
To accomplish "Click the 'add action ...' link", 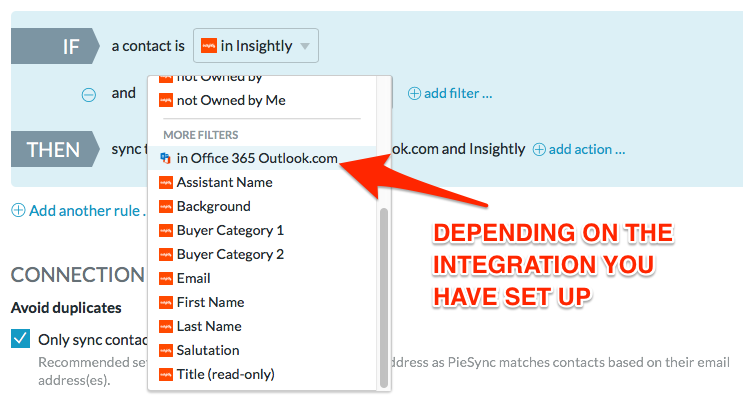I will pos(587,149).
